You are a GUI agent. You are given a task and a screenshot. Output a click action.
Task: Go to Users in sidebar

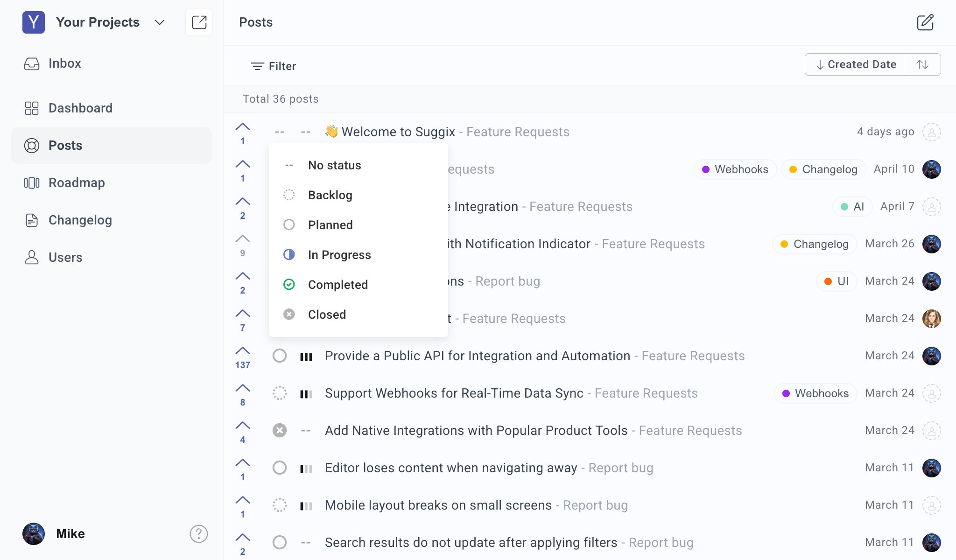pyautogui.click(x=112, y=258)
